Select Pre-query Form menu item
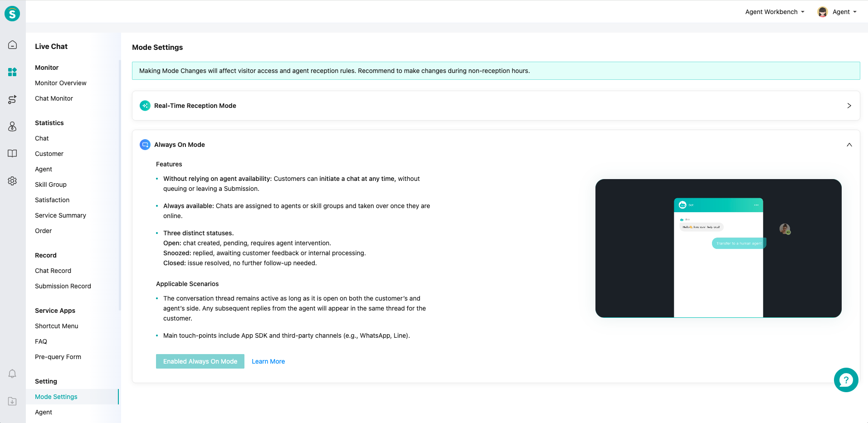 click(58, 357)
